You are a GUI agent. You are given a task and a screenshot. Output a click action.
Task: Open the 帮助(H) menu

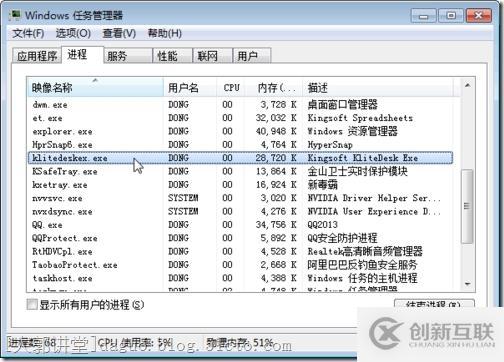(x=165, y=33)
